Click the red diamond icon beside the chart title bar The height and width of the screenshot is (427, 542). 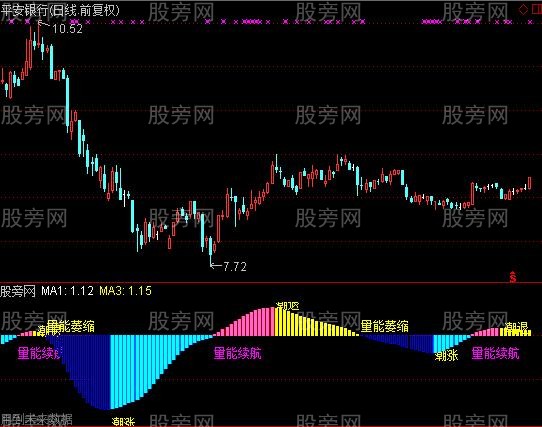point(523,10)
